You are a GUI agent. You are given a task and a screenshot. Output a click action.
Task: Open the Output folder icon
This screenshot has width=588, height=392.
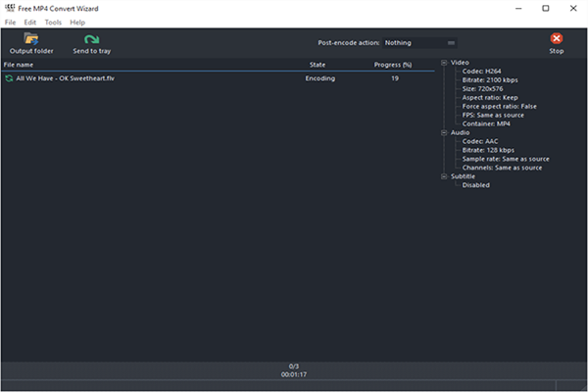[x=31, y=39]
